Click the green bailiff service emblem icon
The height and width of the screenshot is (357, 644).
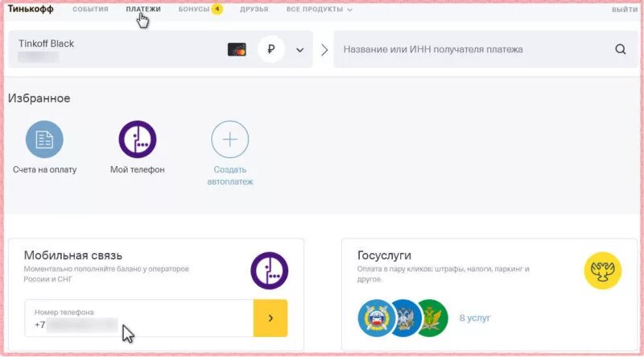(435, 318)
